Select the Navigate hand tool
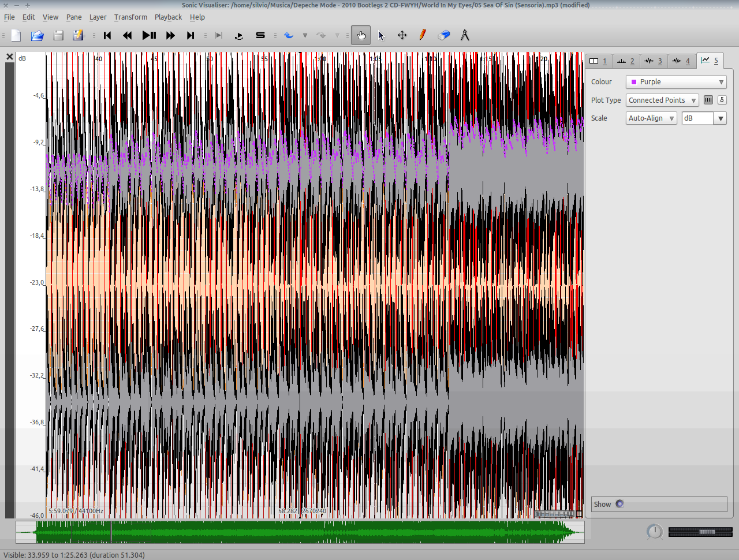Screen dimensions: 739x560 click(360, 35)
